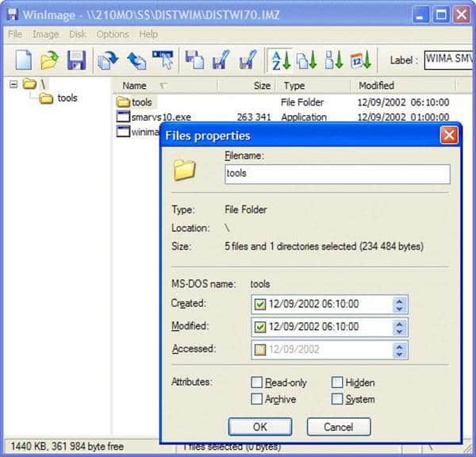Click the Created date spinner arrows
This screenshot has height=457, width=476.
pos(399,304)
